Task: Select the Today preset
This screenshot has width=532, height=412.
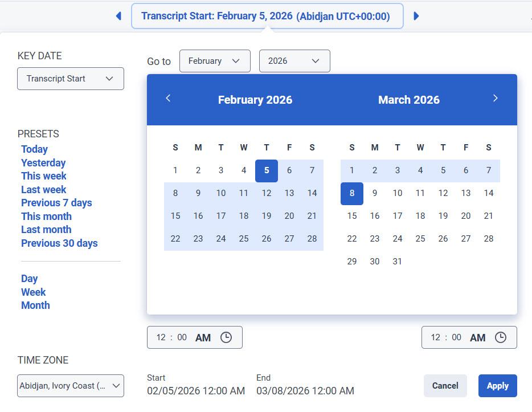Action: [34, 149]
